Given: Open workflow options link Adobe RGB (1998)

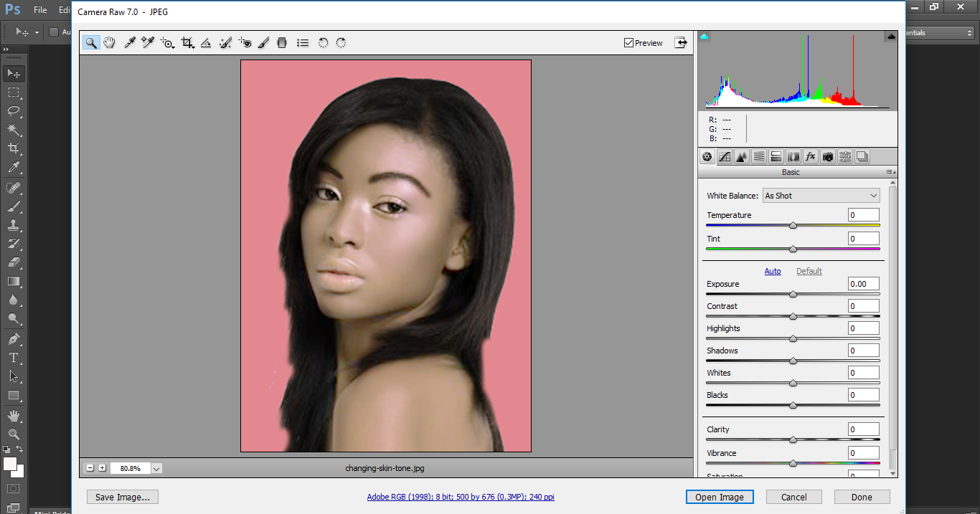Looking at the screenshot, I should tap(460, 497).
